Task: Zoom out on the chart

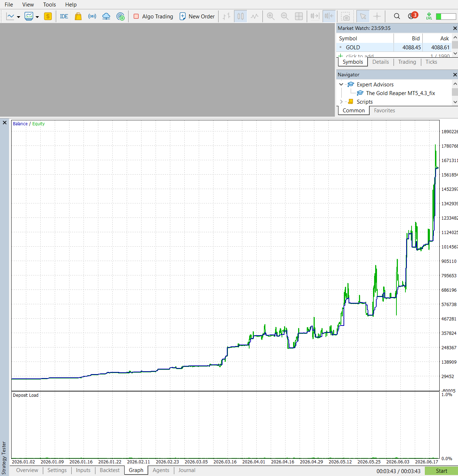Action: (x=284, y=17)
